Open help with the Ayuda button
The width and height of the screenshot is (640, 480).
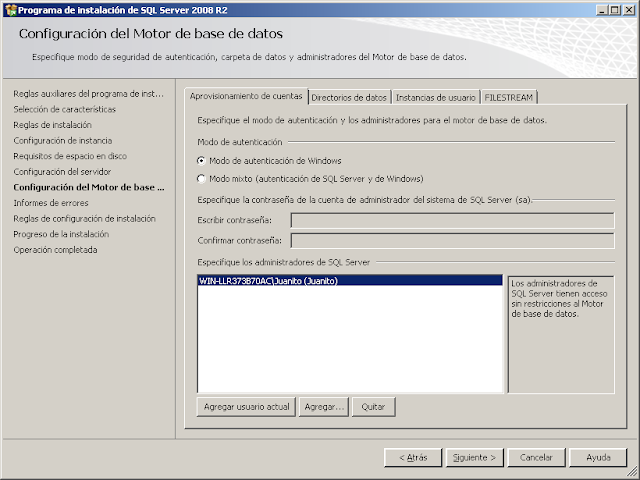(598, 458)
